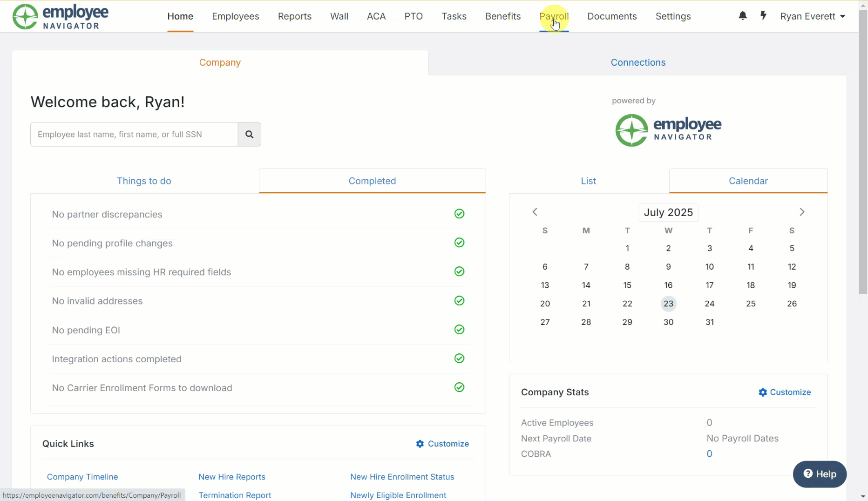Screen dimensions: 868x501
Task: Select July 23 on the calendar
Action: pyautogui.click(x=668, y=304)
